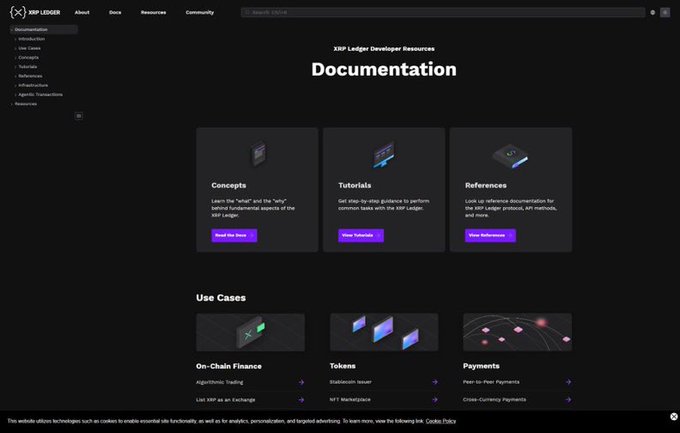Open the List XRP as an Exchange link
The image size is (680, 433).
[226, 400]
